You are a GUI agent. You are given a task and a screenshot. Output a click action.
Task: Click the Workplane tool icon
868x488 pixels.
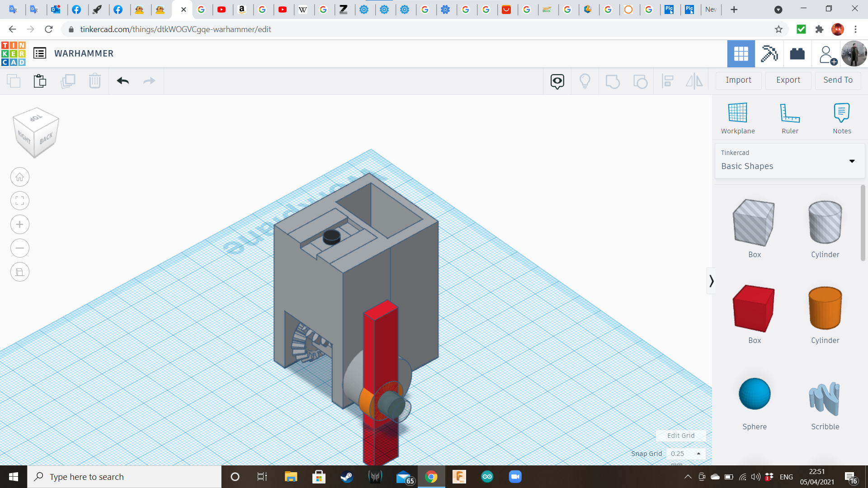pos(737,113)
